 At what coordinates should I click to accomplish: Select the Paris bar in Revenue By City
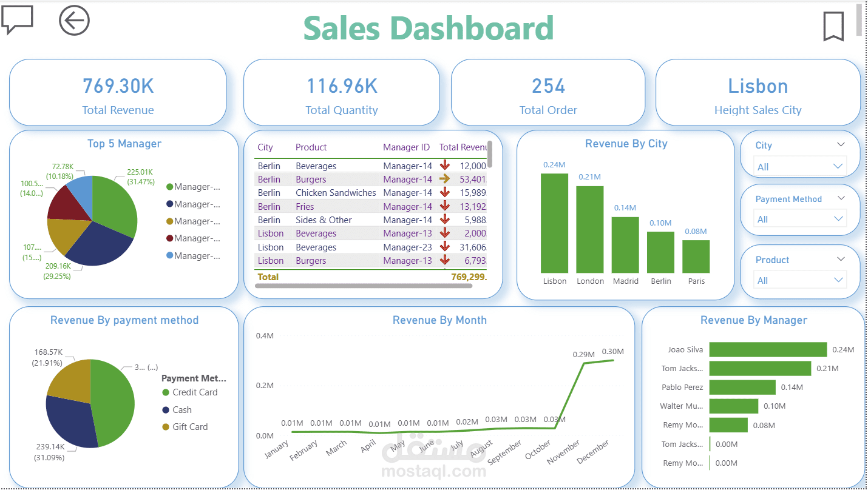coord(696,257)
